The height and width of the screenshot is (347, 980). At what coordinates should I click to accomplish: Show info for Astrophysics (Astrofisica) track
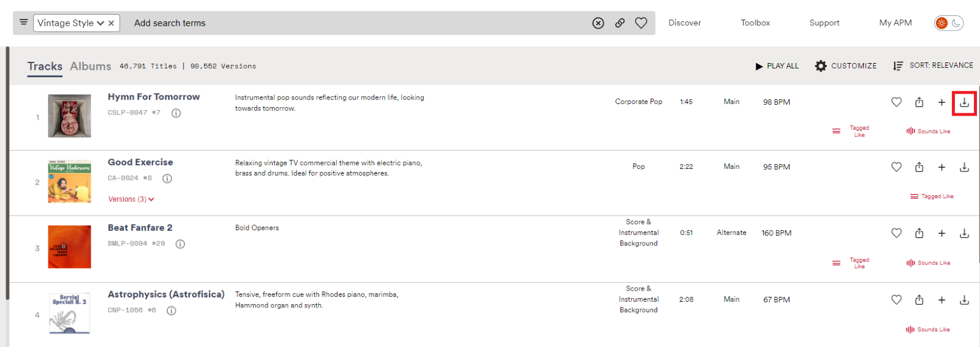(x=171, y=311)
